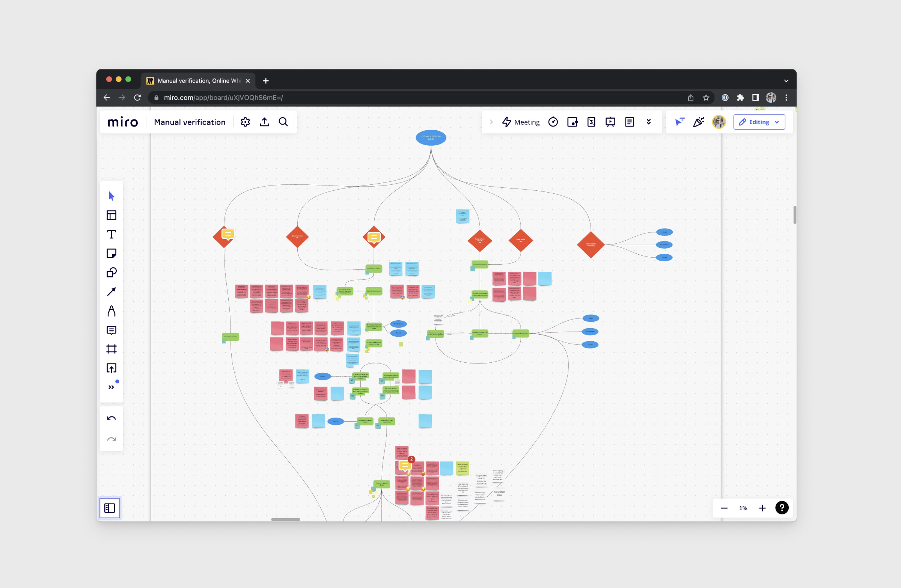The image size is (901, 588).
Task: Pick the Pen drawing tool
Action: [111, 311]
